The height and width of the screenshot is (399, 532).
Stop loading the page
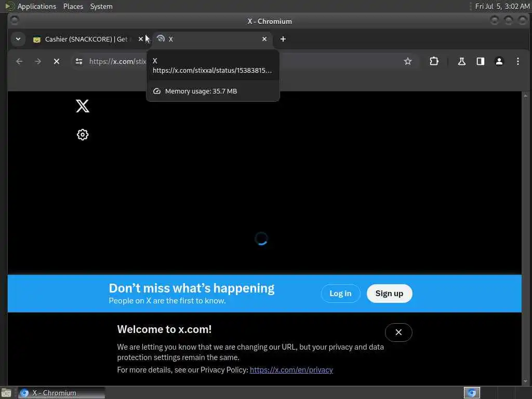click(57, 61)
